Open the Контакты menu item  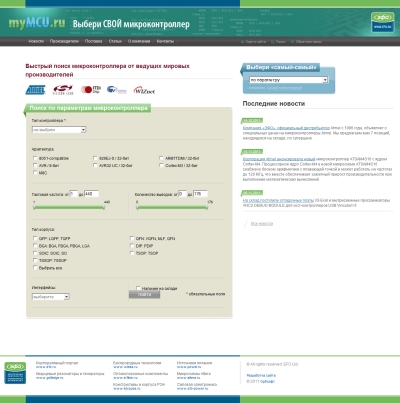165,41
